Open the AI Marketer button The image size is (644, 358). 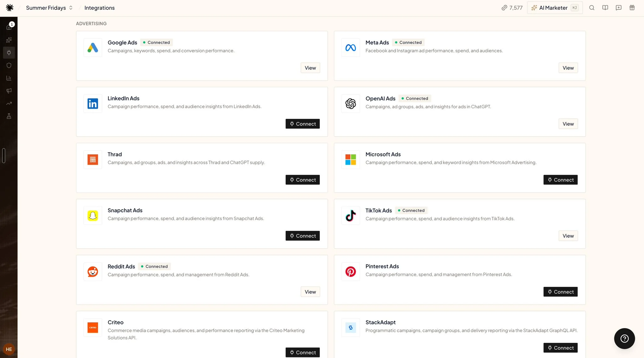click(555, 8)
